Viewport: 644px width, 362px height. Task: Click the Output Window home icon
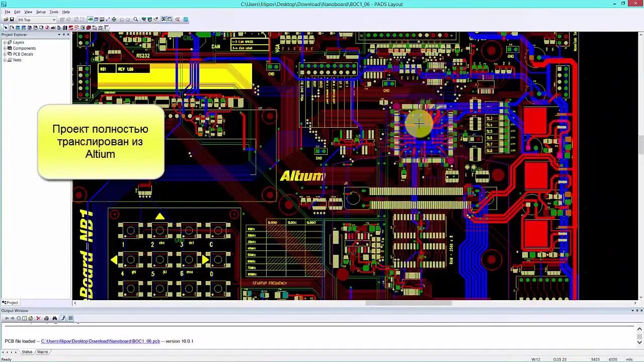(x=30, y=318)
